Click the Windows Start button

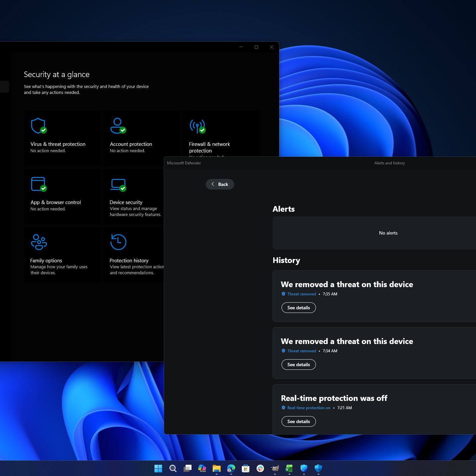tap(158, 468)
